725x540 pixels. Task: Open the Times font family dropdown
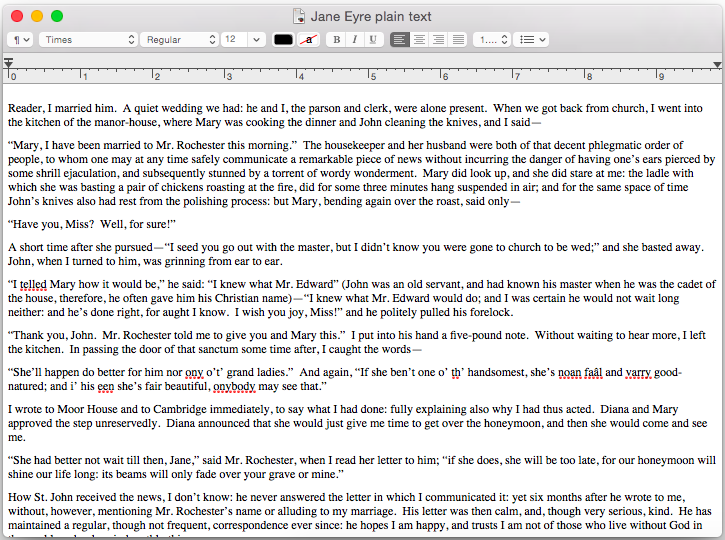tap(88, 40)
